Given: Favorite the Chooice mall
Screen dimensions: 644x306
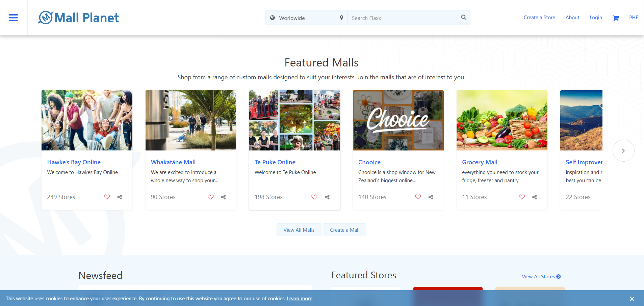Looking at the screenshot, I should click(418, 197).
